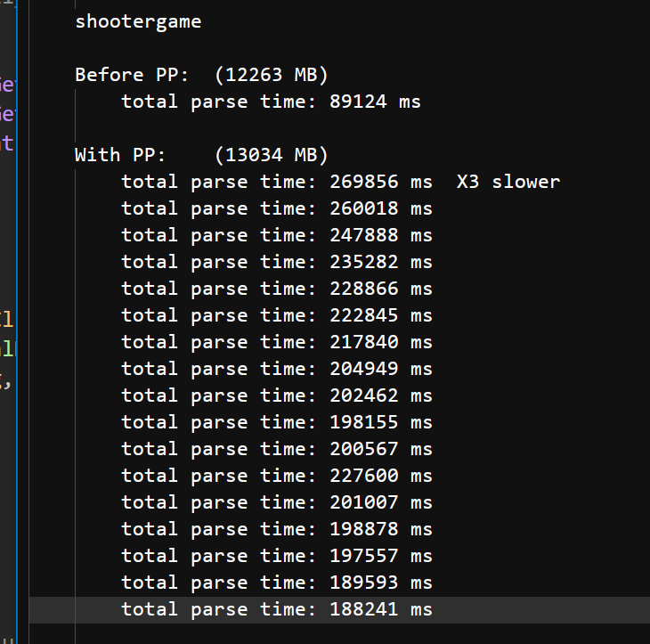Click the '198155 ms' parse time line

(x=277, y=422)
